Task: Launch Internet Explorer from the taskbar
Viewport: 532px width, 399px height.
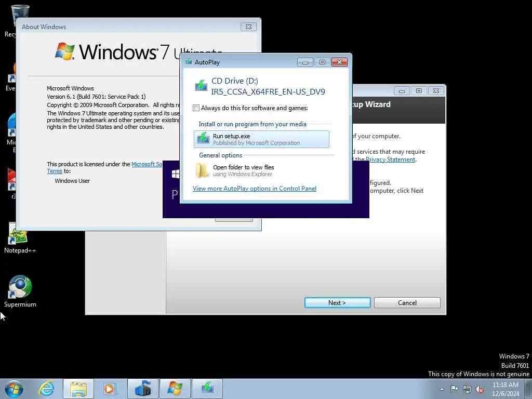Action: (x=46, y=389)
